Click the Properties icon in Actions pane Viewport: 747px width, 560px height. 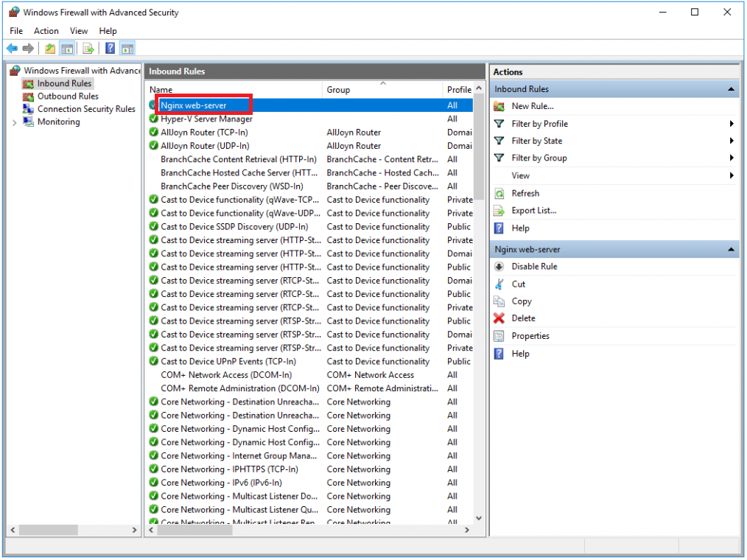click(x=499, y=337)
